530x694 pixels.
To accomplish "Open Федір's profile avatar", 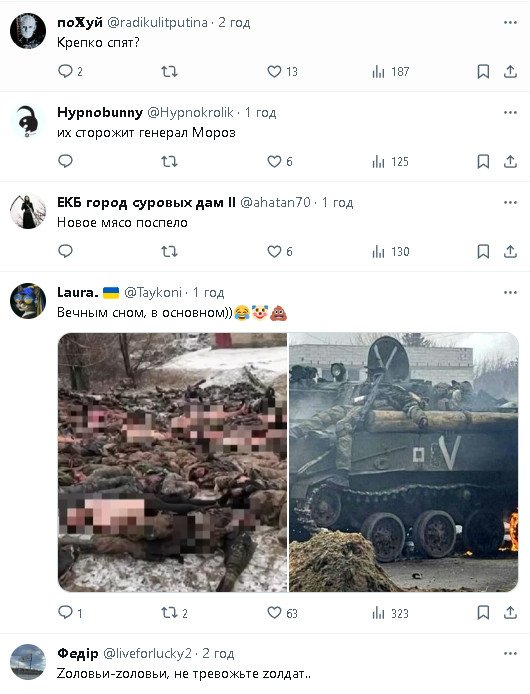I will [x=28, y=662].
